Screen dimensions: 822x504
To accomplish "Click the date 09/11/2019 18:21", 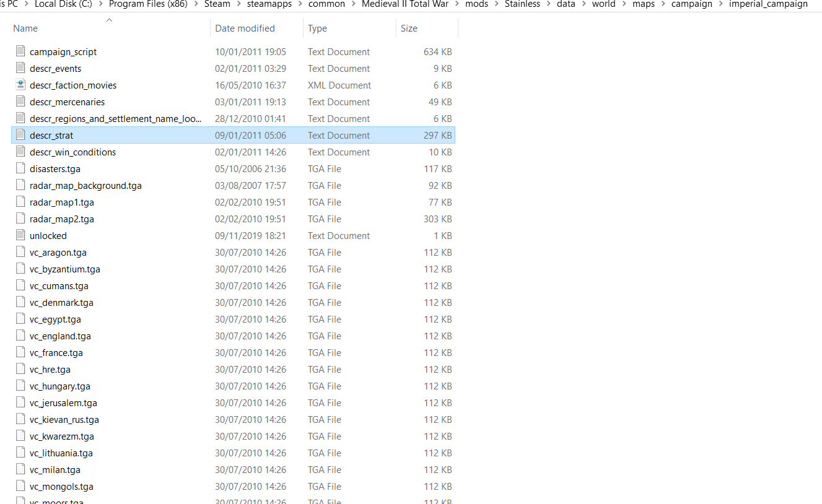I will (250, 235).
